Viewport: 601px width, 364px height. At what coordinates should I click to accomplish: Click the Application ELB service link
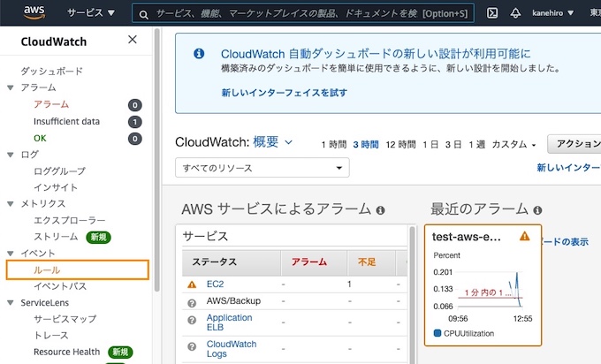click(229, 322)
